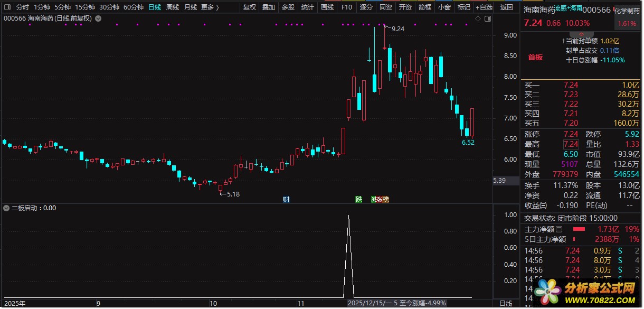This screenshot has height=309, width=644.
Task: Open 主力净额 detail list icon
Action: [x=559, y=229]
